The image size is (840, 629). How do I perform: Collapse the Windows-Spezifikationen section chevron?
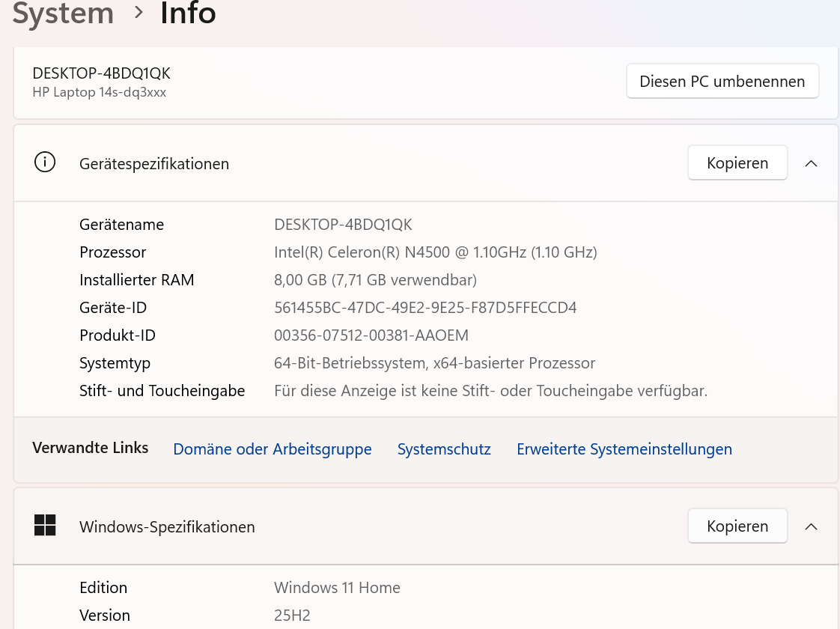click(x=811, y=526)
